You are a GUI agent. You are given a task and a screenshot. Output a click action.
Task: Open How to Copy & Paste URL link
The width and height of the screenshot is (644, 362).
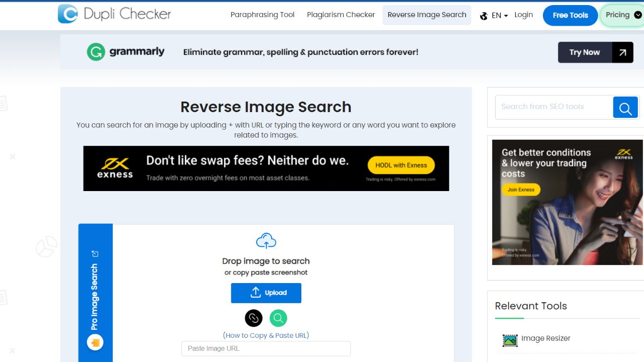click(x=266, y=335)
